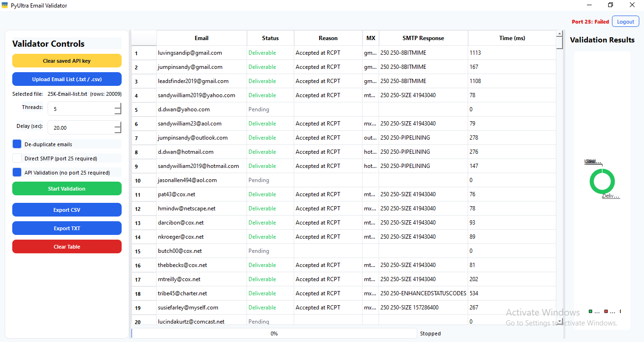Click the red legend marker below the chart
644x342 pixels.
point(606,312)
